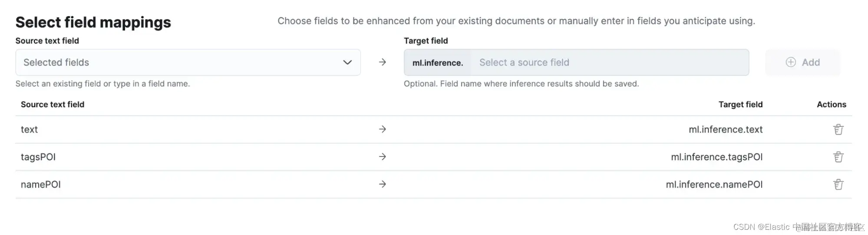Click the ml.inference. prefix label
The image size is (868, 235).
(x=438, y=63)
